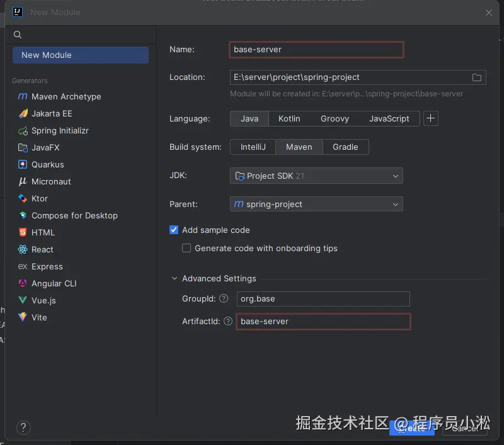Choose Maven as the build system

[x=299, y=147]
